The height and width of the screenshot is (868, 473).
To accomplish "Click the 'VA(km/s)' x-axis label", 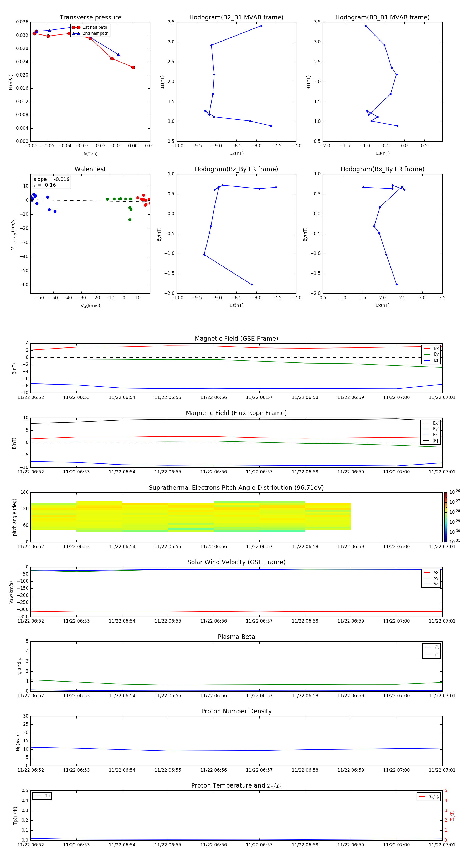I will 90,306.
